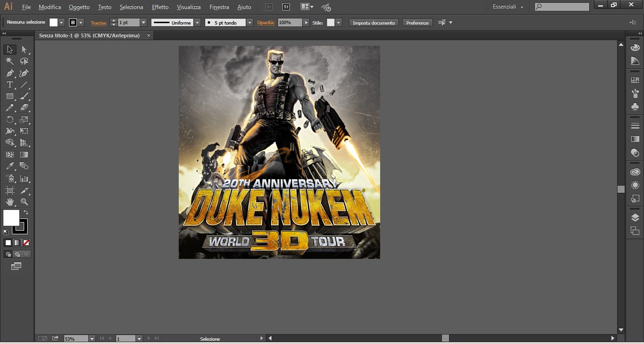644x344 pixels.
Task: Select the Pencil tool
Action: [10, 108]
